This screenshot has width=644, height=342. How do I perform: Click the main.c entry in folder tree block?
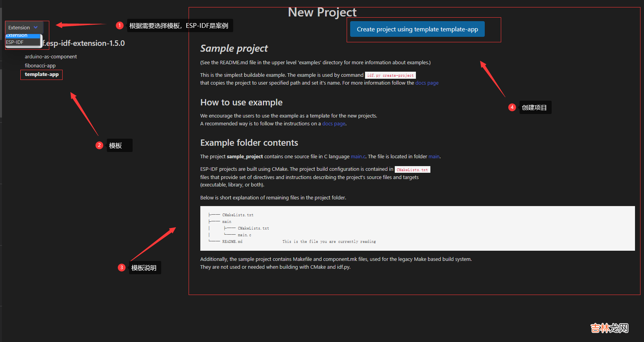245,235
